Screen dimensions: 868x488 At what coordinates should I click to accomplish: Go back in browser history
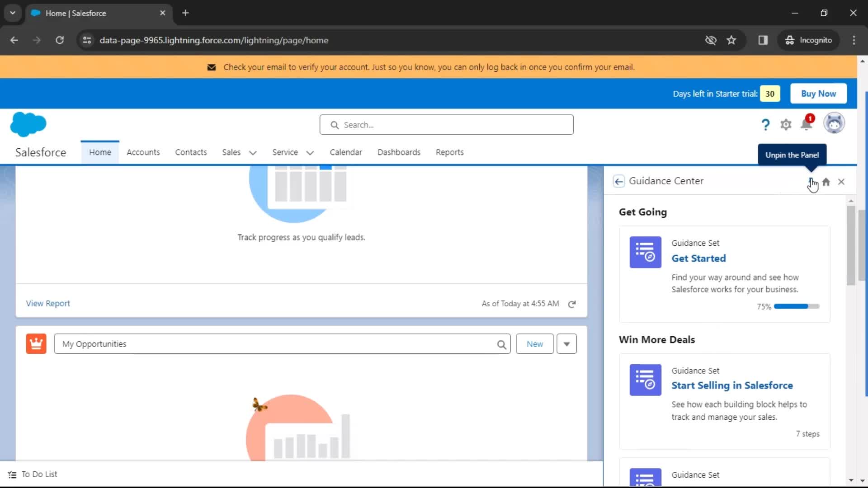pos(14,40)
